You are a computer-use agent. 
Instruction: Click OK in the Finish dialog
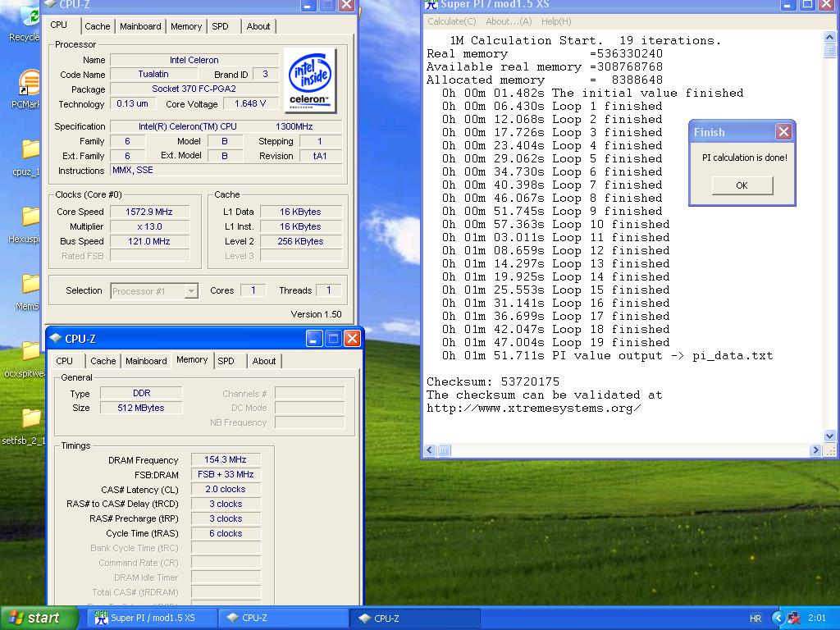click(x=742, y=185)
